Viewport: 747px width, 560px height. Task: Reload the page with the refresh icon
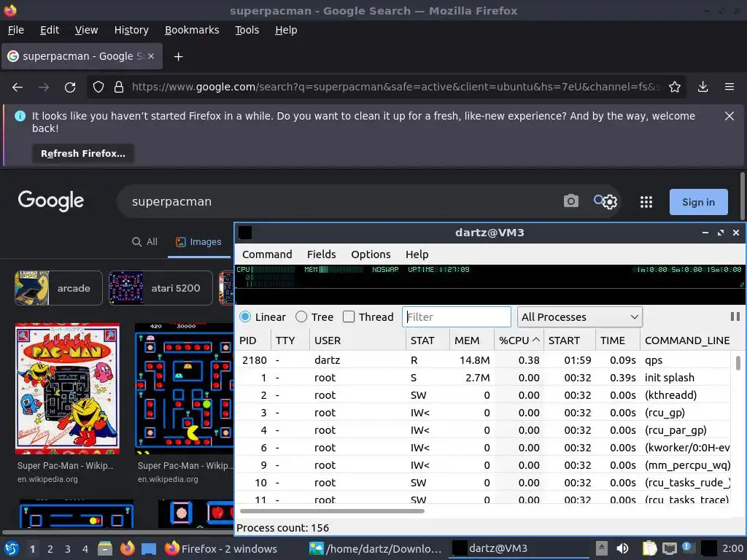[70, 87]
